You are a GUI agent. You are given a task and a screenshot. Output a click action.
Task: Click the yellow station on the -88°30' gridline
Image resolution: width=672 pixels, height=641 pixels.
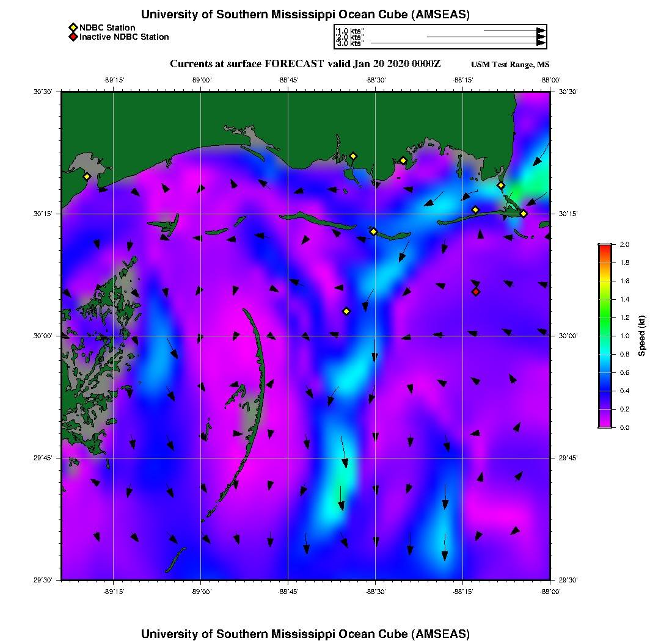tap(373, 231)
